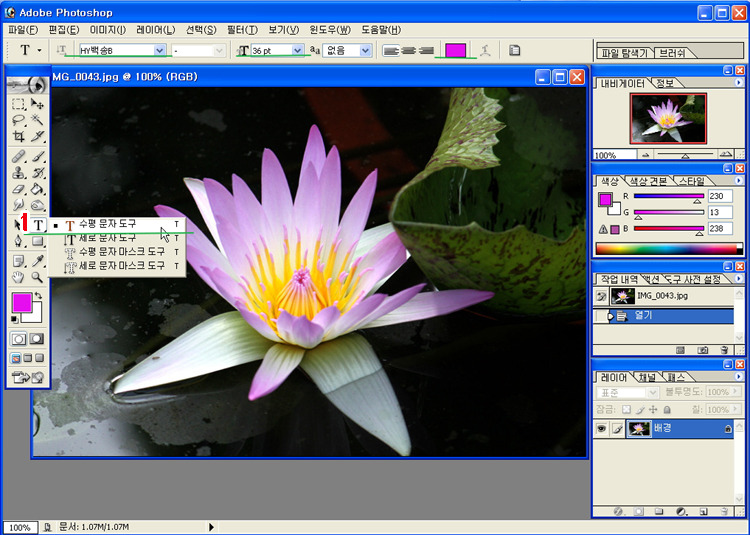The image size is (750, 535).
Task: Select the Crop tool in the toolbox
Action: (x=19, y=137)
